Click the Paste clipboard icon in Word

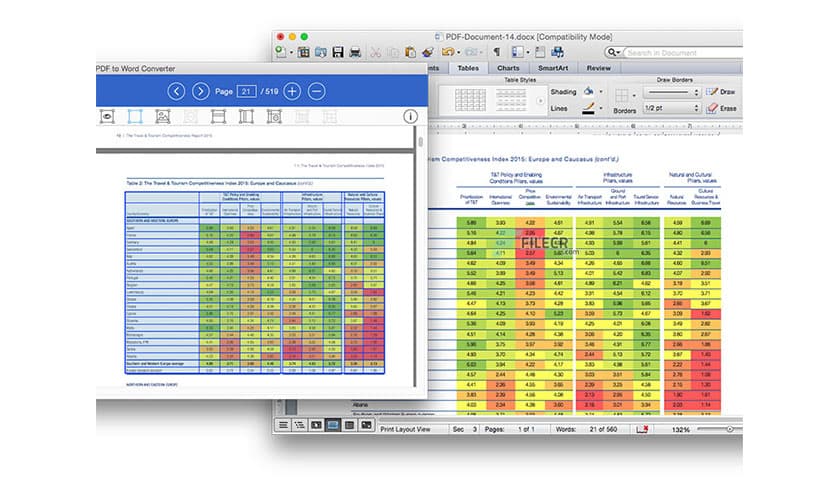tap(411, 52)
